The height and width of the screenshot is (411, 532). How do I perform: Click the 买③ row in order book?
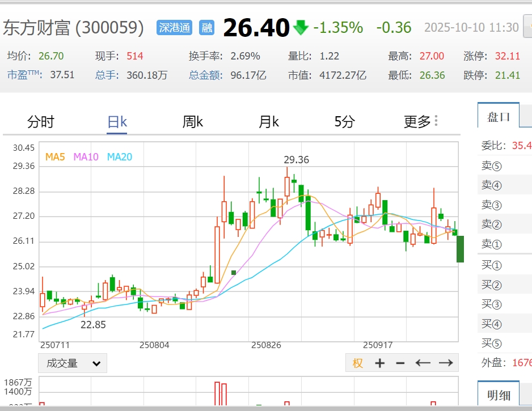(505, 304)
